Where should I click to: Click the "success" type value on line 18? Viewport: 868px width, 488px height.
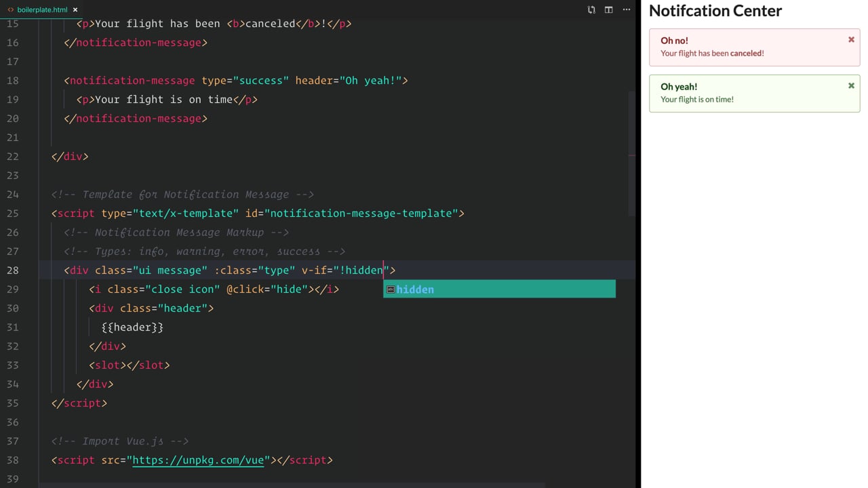(261, 81)
